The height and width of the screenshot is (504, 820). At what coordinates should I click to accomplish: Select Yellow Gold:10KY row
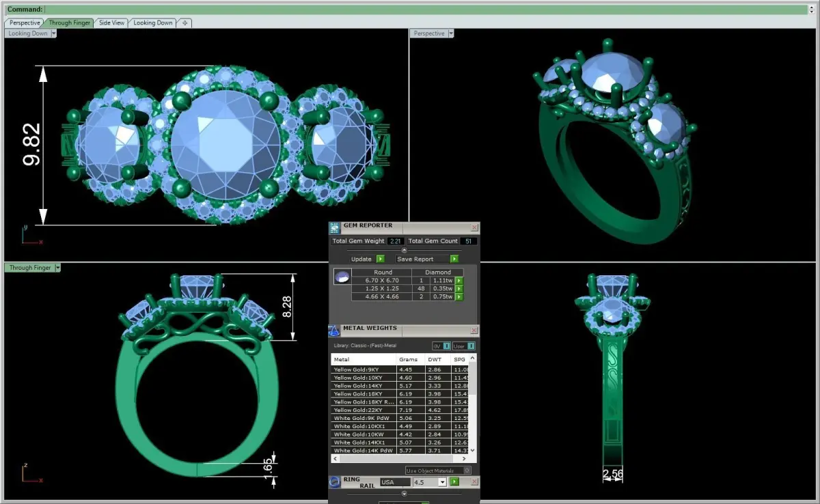coord(400,378)
